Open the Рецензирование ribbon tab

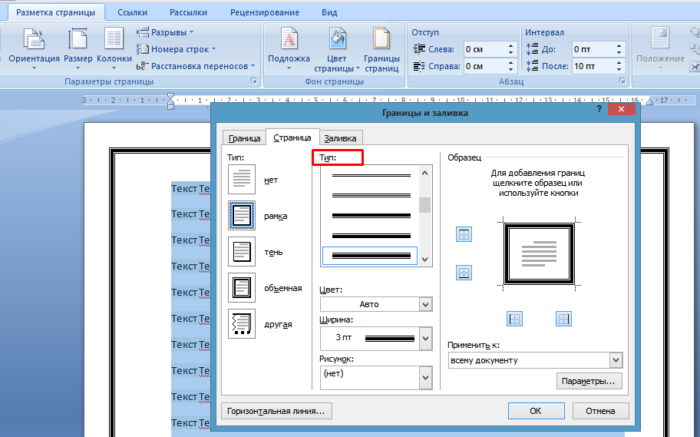265,12
